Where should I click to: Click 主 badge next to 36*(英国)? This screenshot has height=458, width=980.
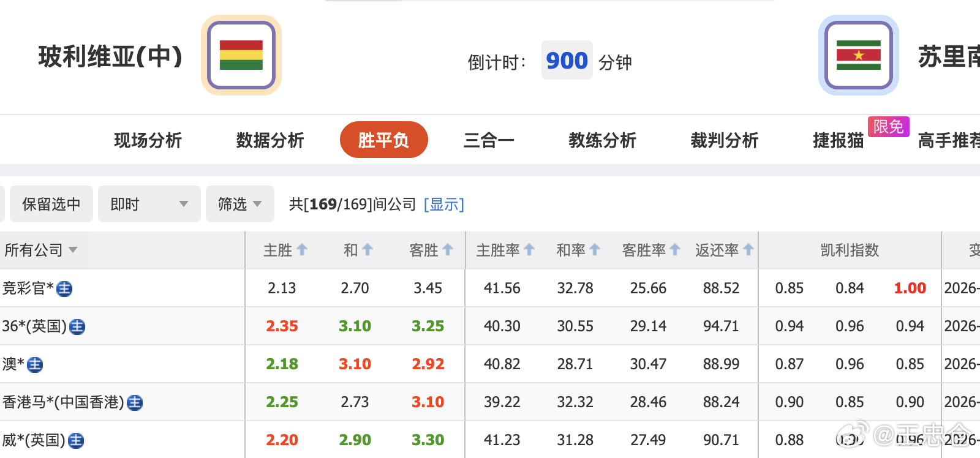click(77, 327)
